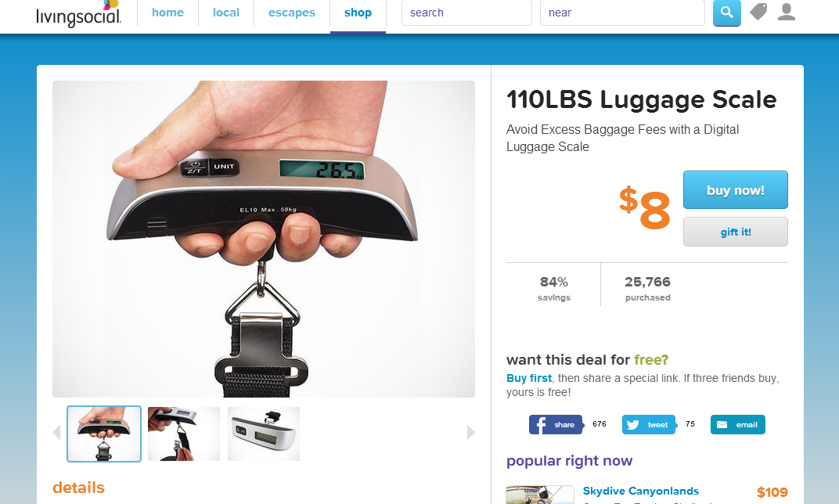Click the gift it! button
The height and width of the screenshot is (504, 839).
(735, 232)
